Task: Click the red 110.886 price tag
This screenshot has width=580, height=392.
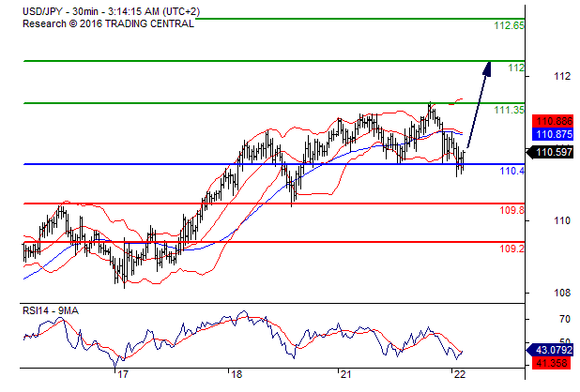Action: point(553,121)
